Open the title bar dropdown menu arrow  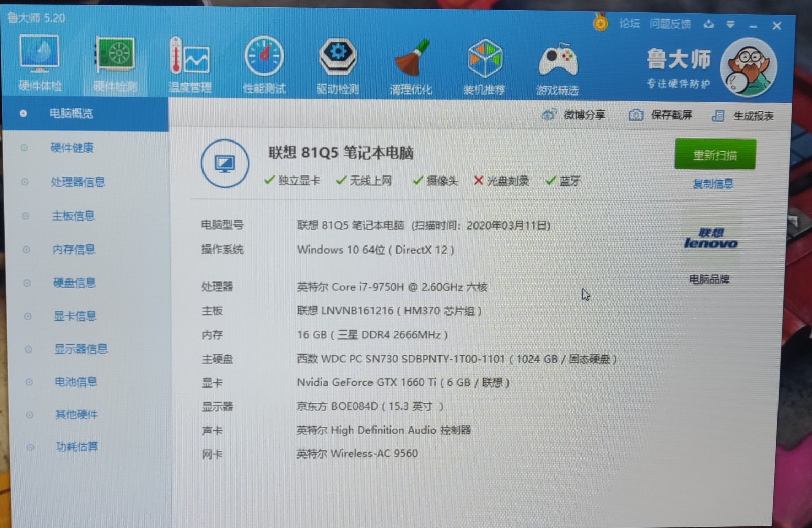(730, 24)
